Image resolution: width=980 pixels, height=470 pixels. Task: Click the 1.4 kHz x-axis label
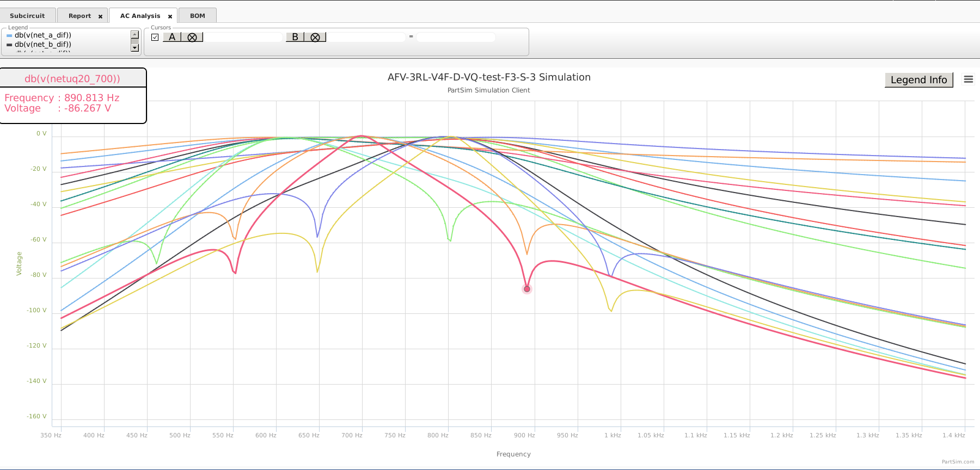954,435
